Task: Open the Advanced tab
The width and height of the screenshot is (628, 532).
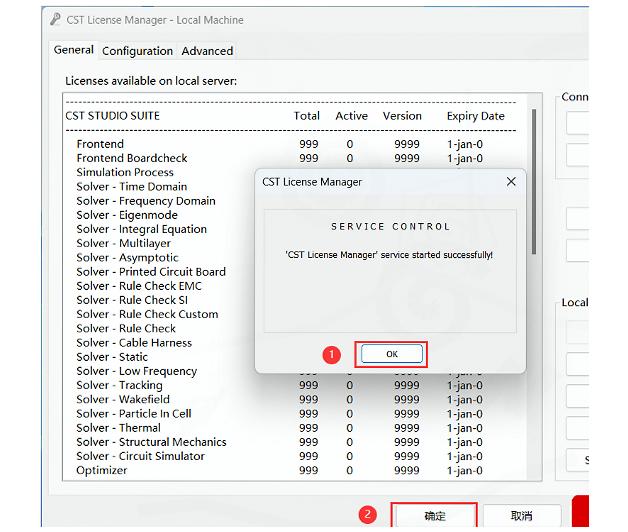Action: [207, 51]
